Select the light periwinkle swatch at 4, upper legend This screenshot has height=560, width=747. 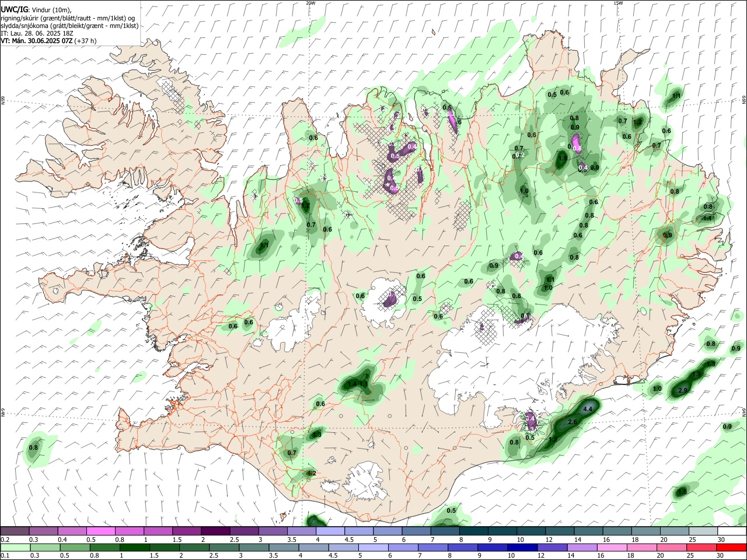[330, 531]
